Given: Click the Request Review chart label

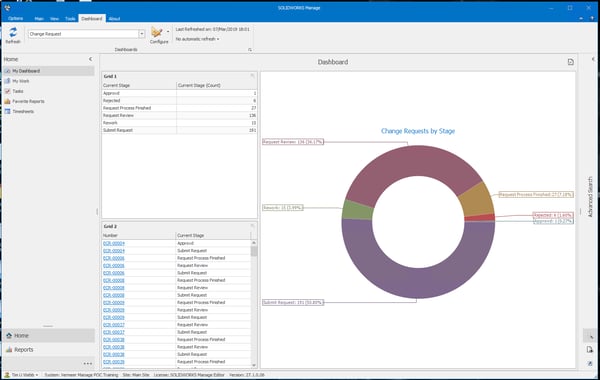Looking at the screenshot, I should tap(293, 142).
